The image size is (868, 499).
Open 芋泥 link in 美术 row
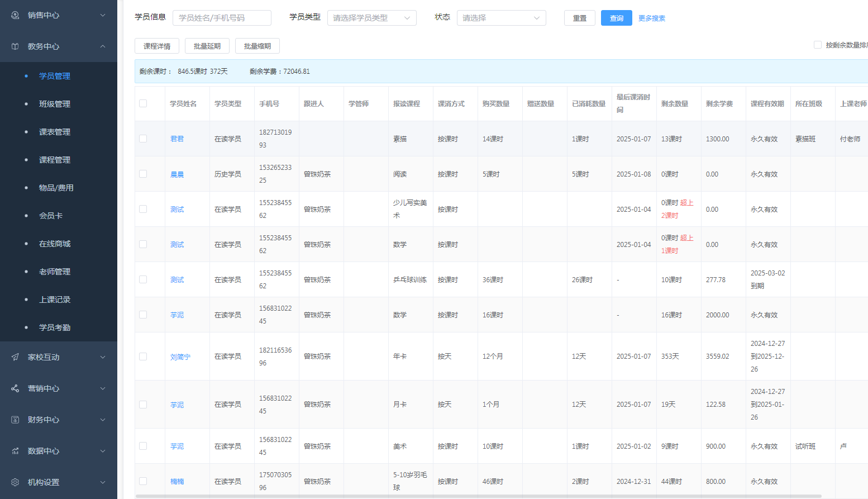[177, 446]
